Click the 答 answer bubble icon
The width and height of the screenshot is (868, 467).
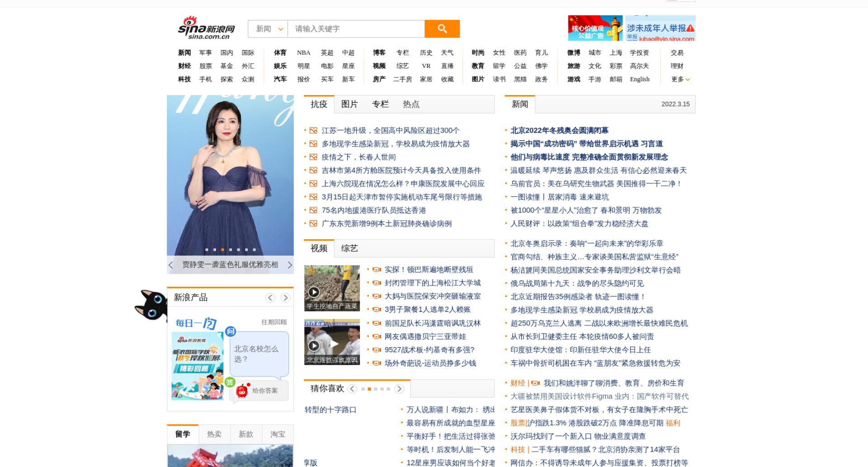tap(230, 382)
